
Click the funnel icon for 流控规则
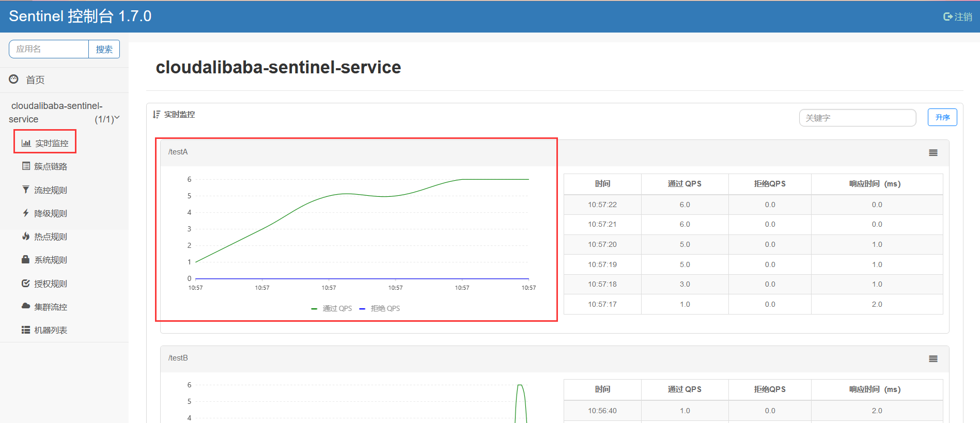click(26, 190)
